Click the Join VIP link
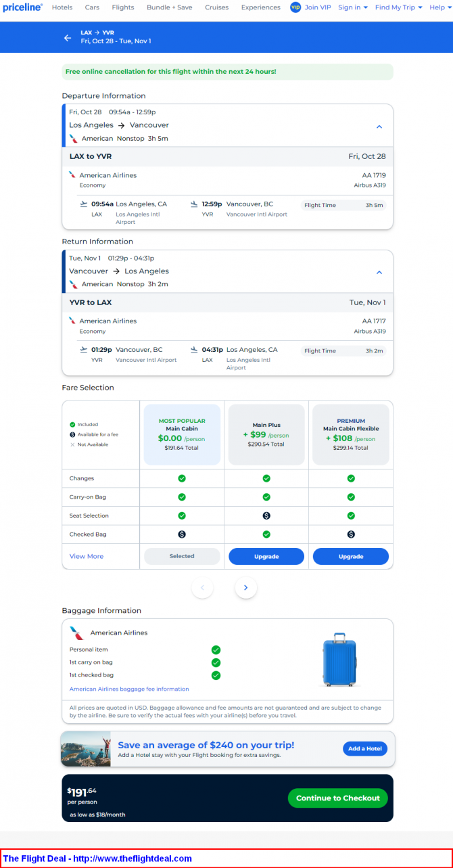This screenshot has height=868, width=453. click(x=318, y=7)
